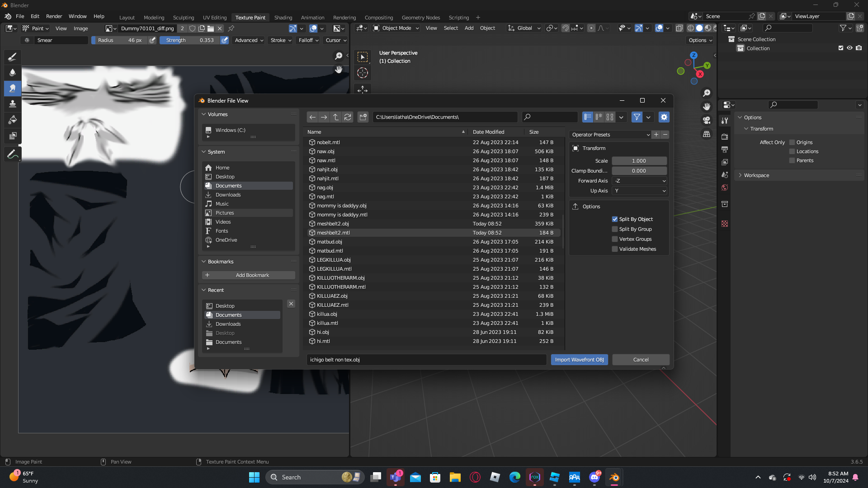Enable Validate Meshes checkbox
Screen dimensions: 868x488
pos(615,249)
